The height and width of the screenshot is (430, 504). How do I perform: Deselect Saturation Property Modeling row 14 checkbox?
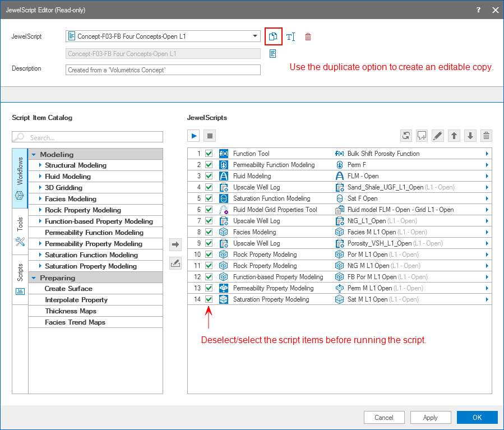pos(209,299)
